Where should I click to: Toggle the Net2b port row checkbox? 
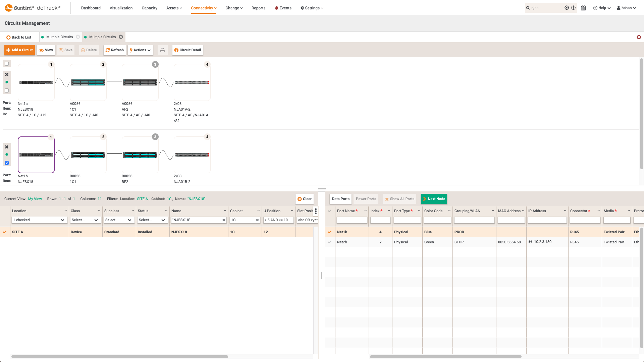(330, 242)
